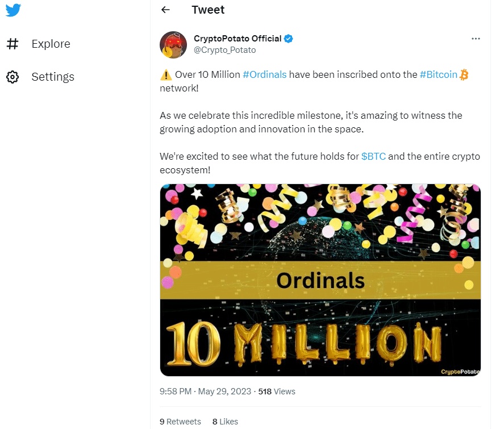Screen dimensions: 504x429
Task: Open the Ordinals 10 Million image
Action: point(320,280)
